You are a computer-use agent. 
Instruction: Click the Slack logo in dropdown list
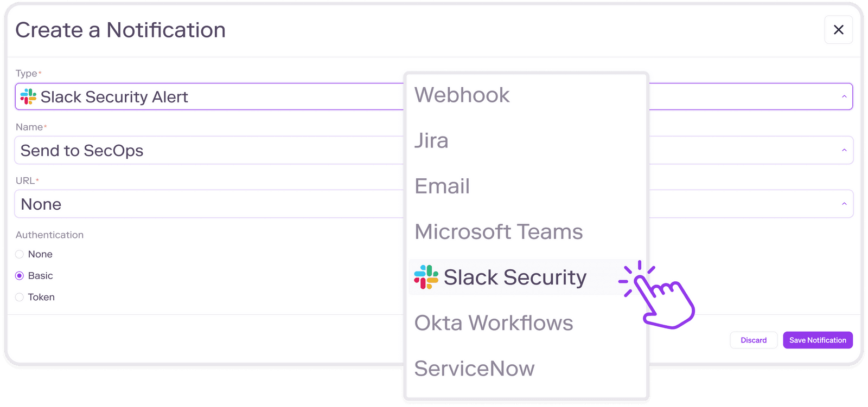pos(426,277)
